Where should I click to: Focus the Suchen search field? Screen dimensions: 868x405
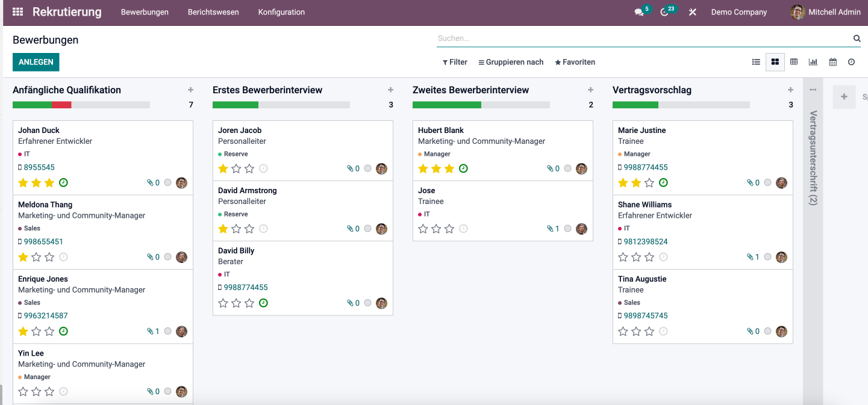pos(643,38)
